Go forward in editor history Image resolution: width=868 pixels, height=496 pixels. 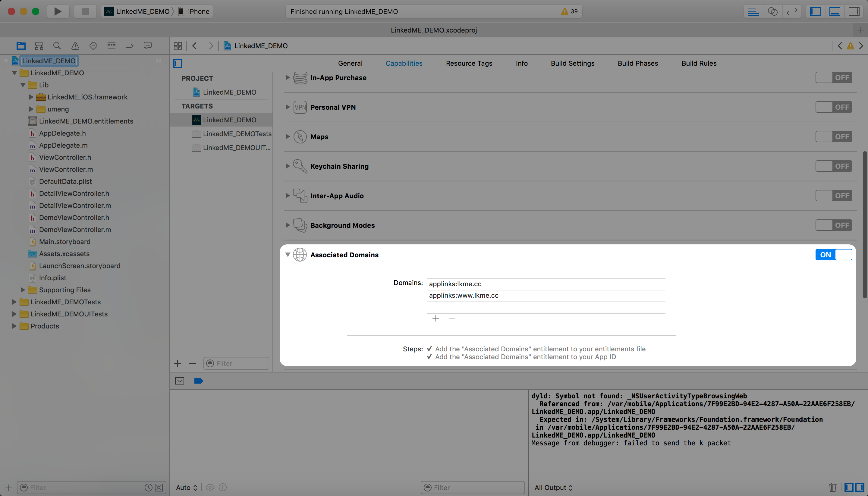pyautogui.click(x=211, y=46)
